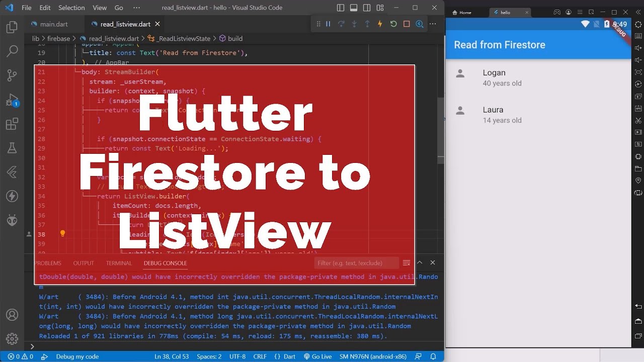
Task: Close the bottom panel
Action: coord(433,262)
